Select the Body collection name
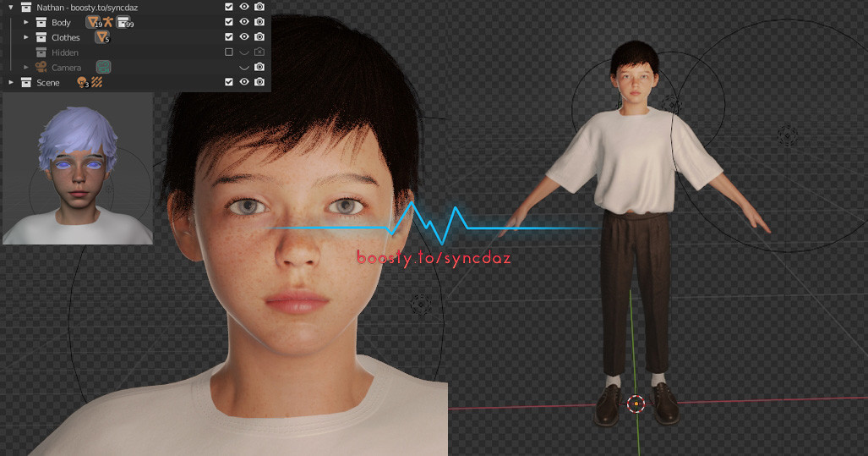The height and width of the screenshot is (456, 868). (x=61, y=22)
